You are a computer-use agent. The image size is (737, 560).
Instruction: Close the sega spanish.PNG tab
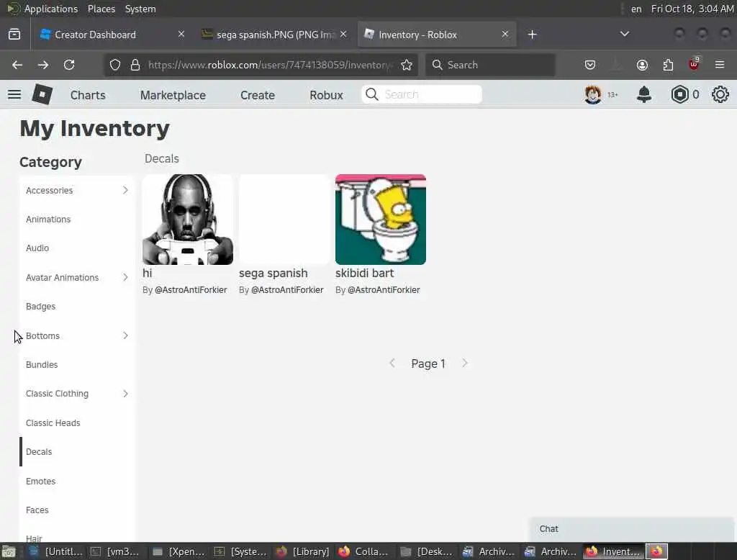[x=343, y=34]
